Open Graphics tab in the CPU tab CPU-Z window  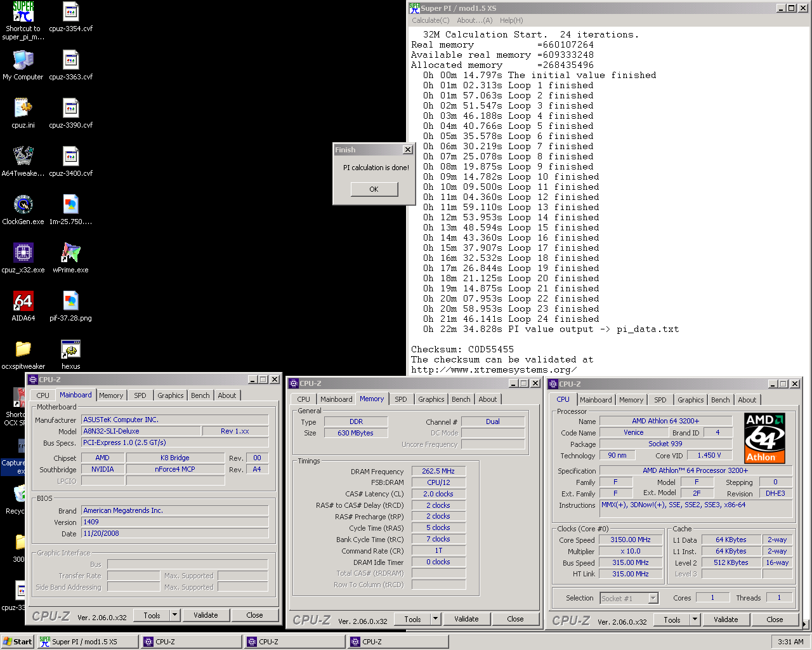691,400
